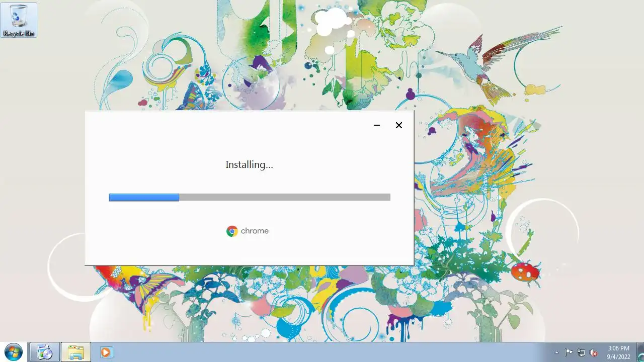
Task: Click the disc installer taskbar icon
Action: click(x=45, y=352)
